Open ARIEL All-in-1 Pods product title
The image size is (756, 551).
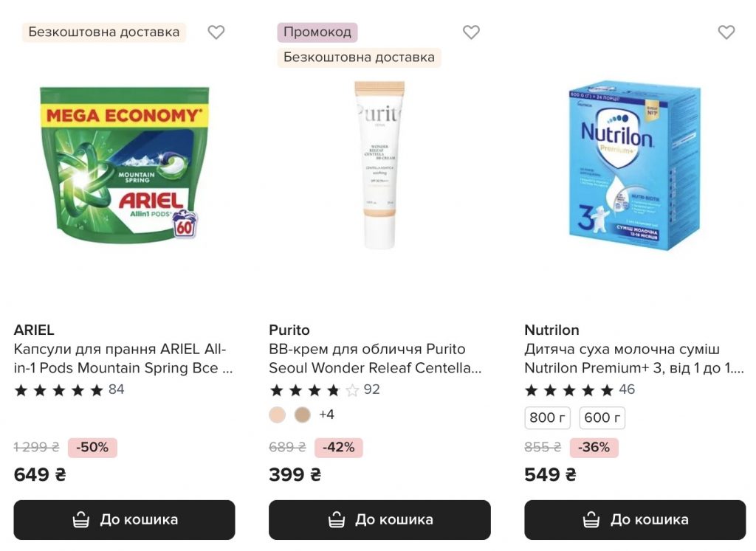click(x=123, y=358)
